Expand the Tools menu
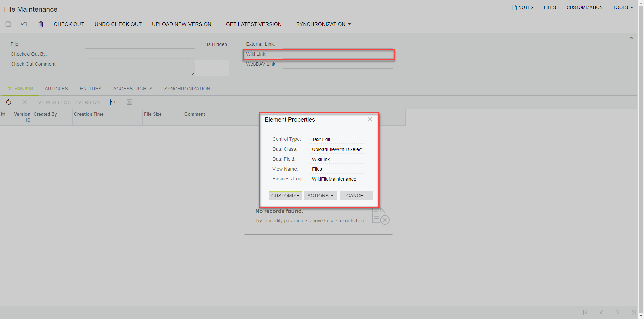 point(623,7)
